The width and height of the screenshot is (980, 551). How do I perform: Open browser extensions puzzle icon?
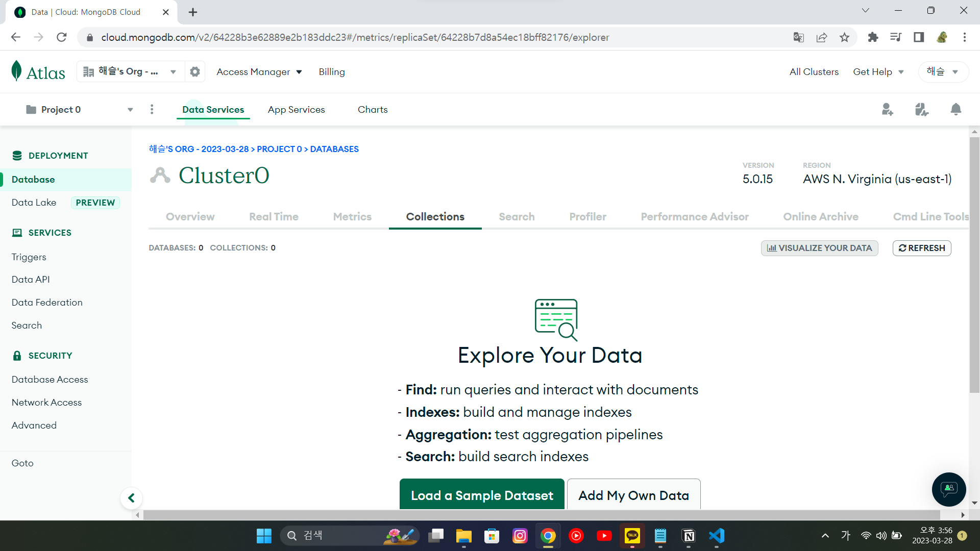point(873,37)
